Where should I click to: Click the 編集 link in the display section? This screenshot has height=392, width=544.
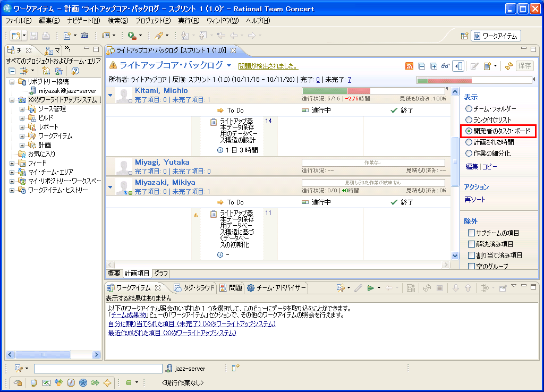point(472,166)
